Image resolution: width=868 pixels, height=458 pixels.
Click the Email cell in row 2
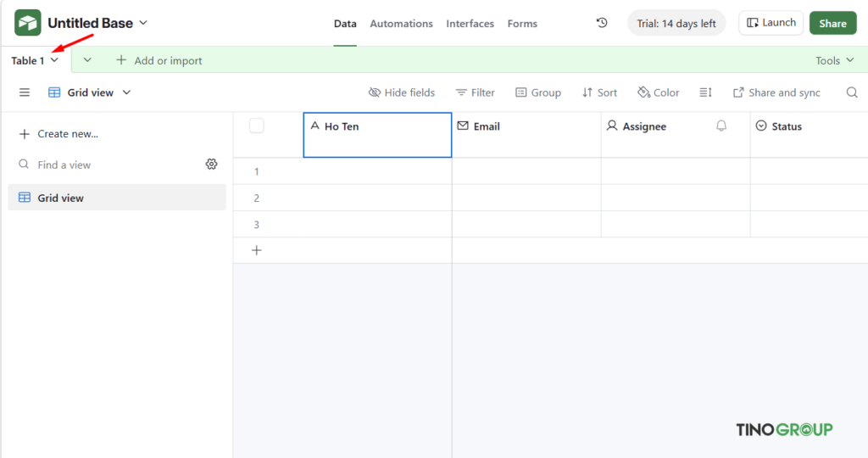coord(526,198)
